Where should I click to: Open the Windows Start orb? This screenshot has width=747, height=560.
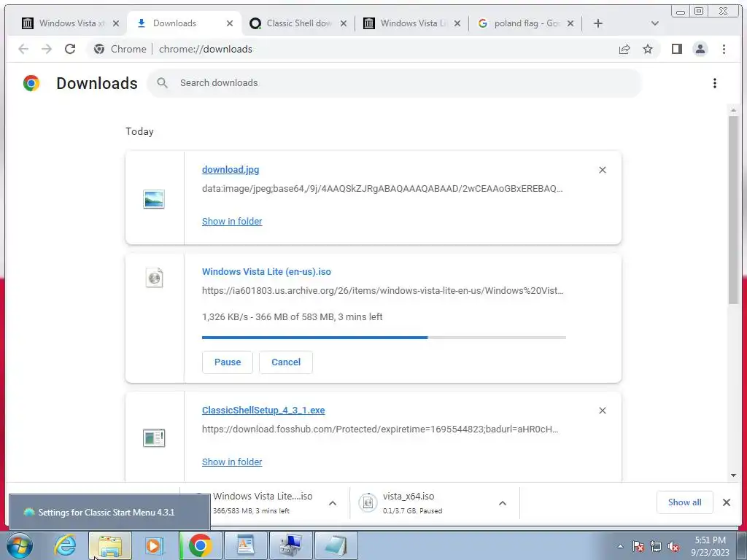pos(20,545)
